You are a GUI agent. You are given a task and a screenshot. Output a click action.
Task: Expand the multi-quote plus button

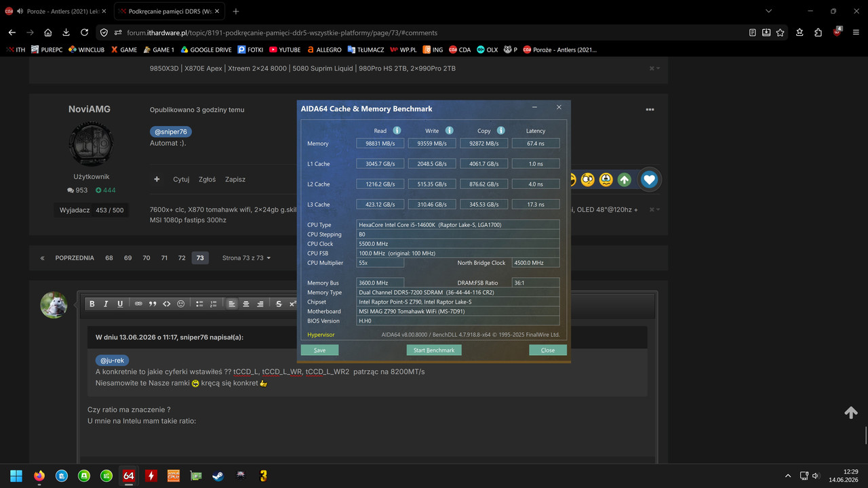click(157, 180)
